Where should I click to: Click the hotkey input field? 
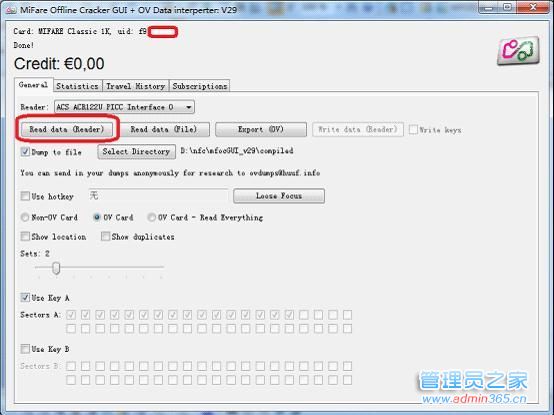click(158, 195)
